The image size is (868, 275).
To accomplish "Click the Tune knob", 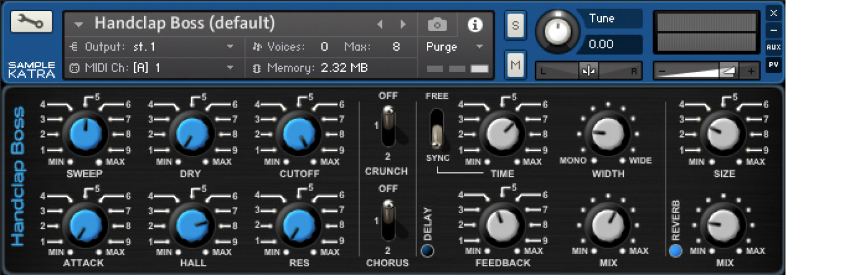I will 557,32.
